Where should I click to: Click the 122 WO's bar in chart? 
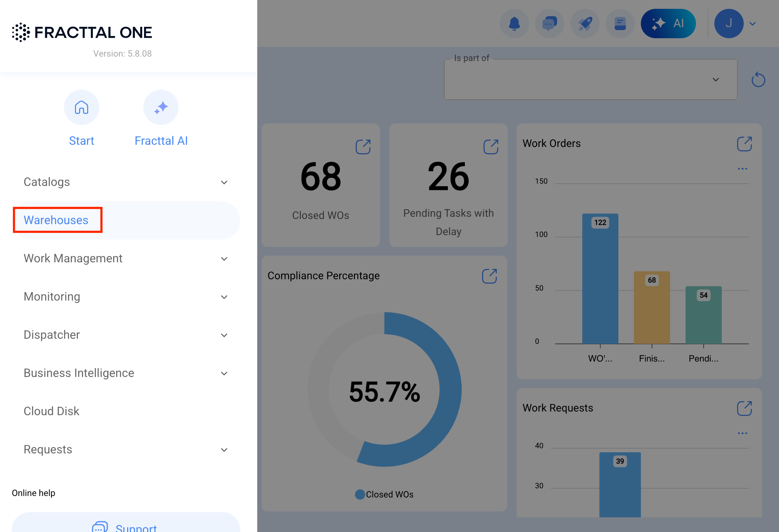(x=600, y=278)
